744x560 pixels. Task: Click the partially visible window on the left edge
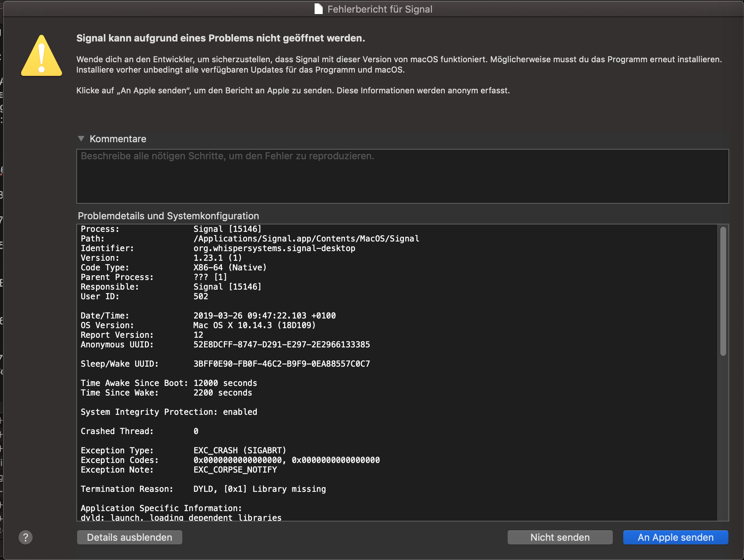[x=3, y=259]
